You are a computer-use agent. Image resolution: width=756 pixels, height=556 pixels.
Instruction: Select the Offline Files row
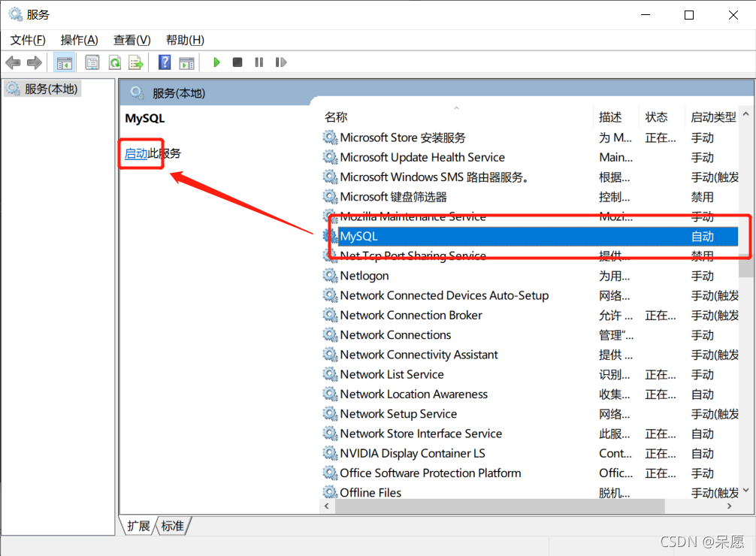(x=531, y=493)
